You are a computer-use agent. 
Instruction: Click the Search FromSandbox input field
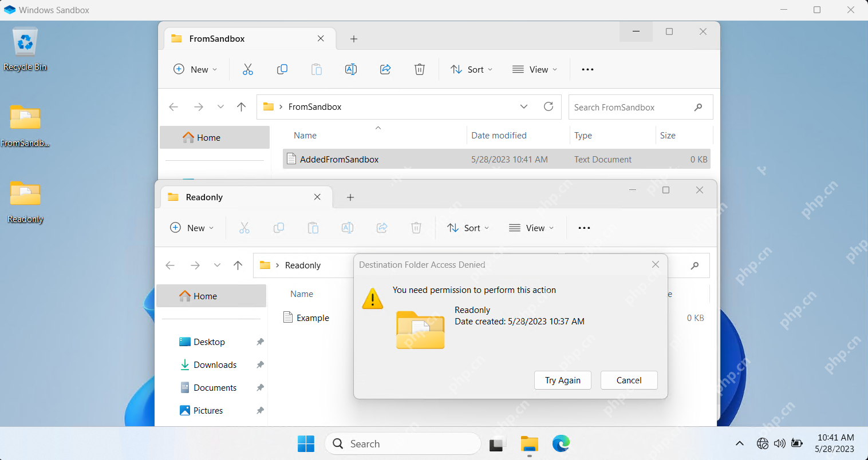pos(641,107)
